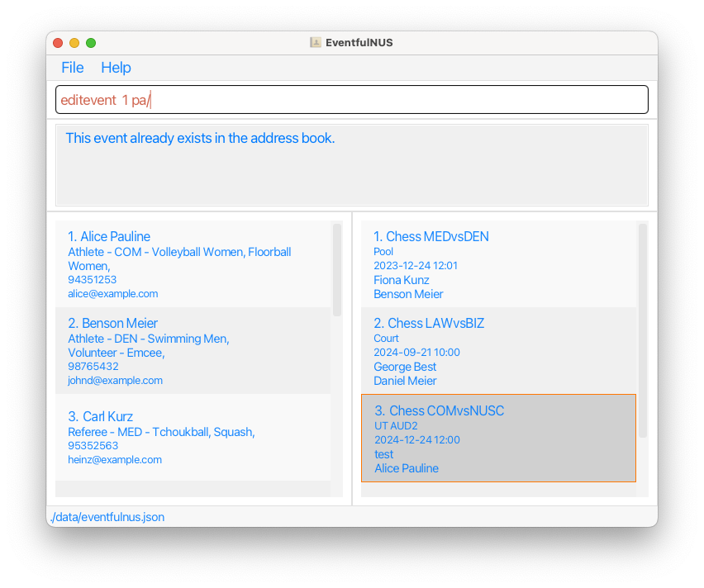Click 'test' in Chess COMvsNUSC event
The width and height of the screenshot is (704, 588).
pyautogui.click(x=384, y=454)
